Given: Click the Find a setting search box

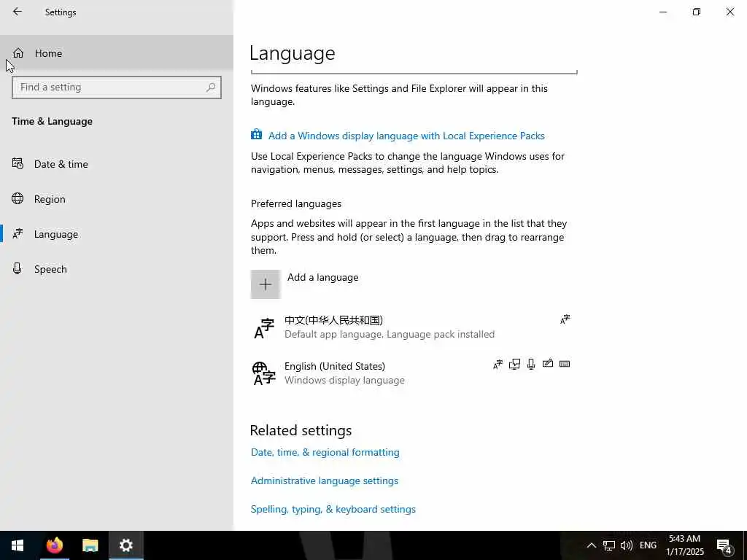Looking at the screenshot, I should click(117, 87).
